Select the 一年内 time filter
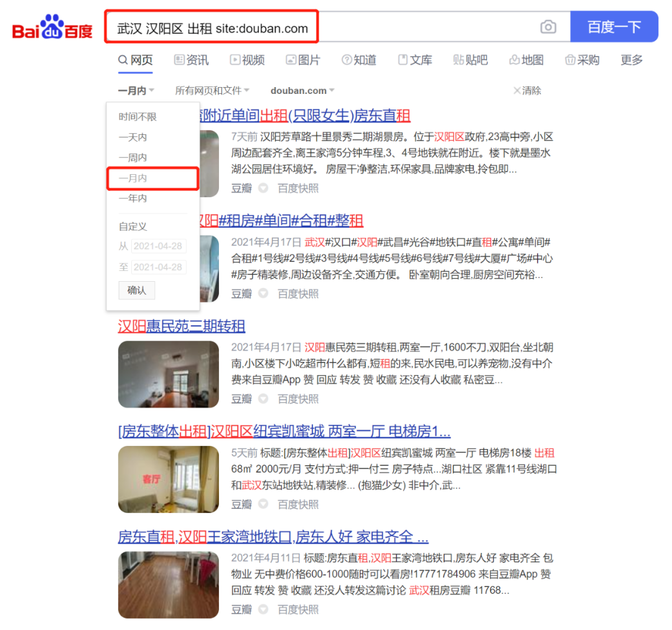The image size is (672, 630). [133, 198]
